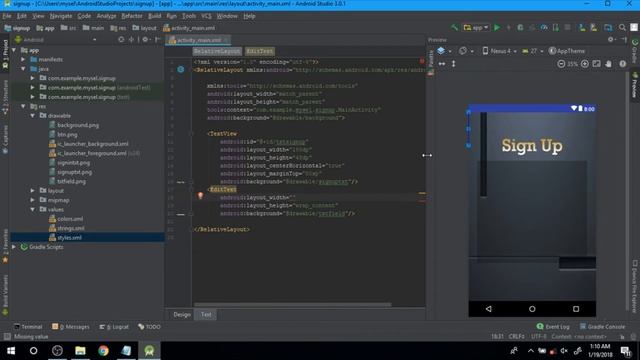Open Chrome from the Windows taskbar
Screen dimensions: 640x360
[103, 351]
